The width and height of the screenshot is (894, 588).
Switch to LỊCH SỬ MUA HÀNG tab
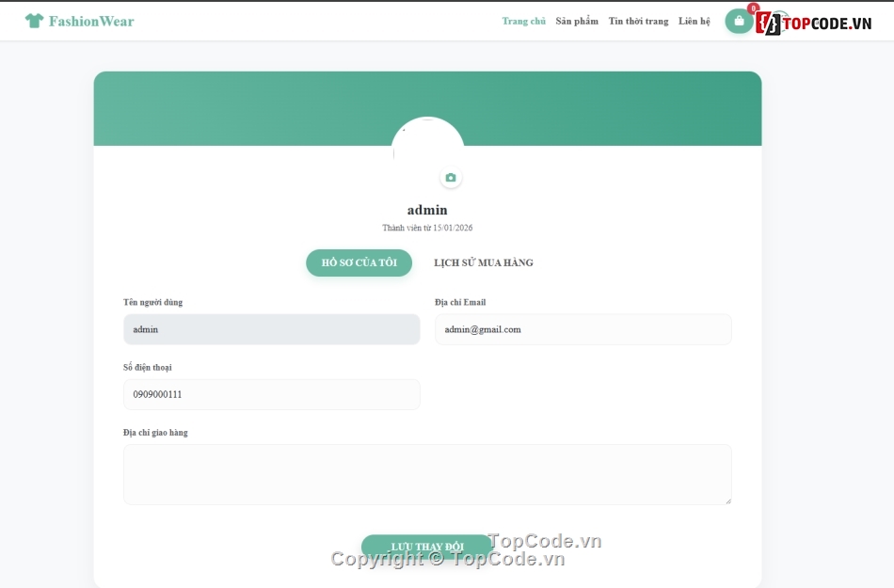pyautogui.click(x=484, y=262)
